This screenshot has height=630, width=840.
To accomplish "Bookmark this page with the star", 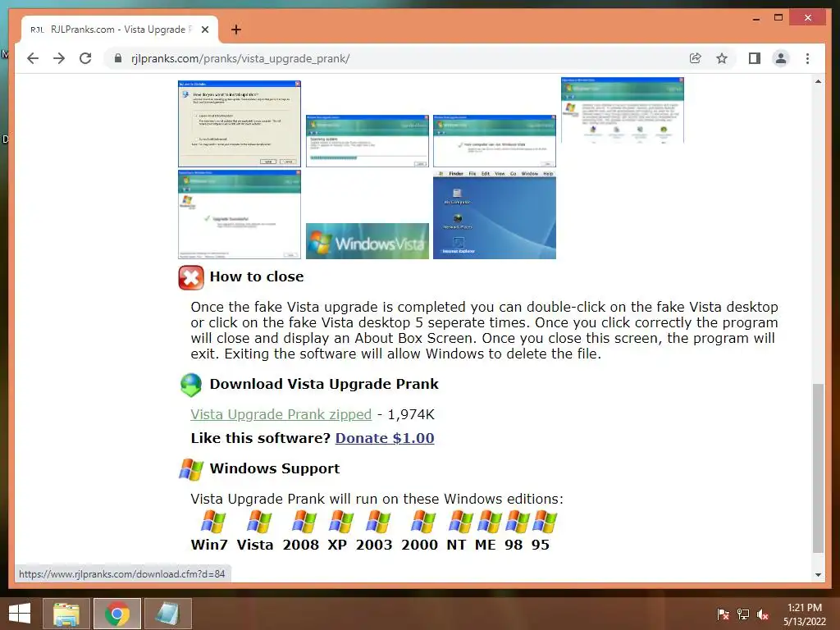I will pos(722,58).
